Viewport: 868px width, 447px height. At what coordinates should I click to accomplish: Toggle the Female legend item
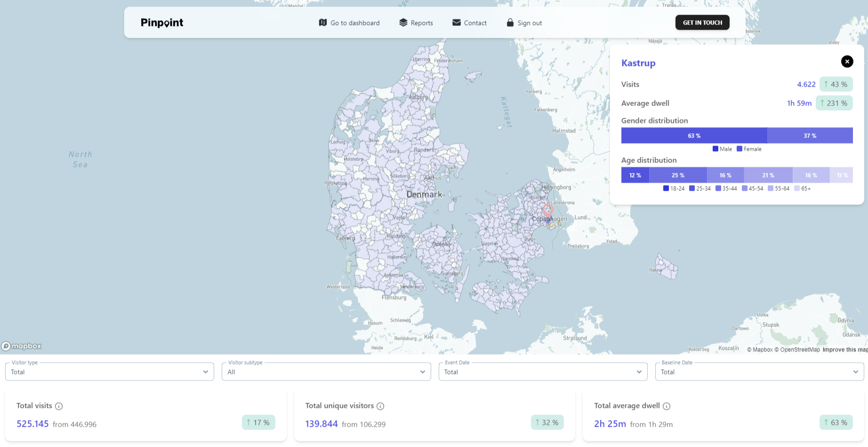point(749,149)
